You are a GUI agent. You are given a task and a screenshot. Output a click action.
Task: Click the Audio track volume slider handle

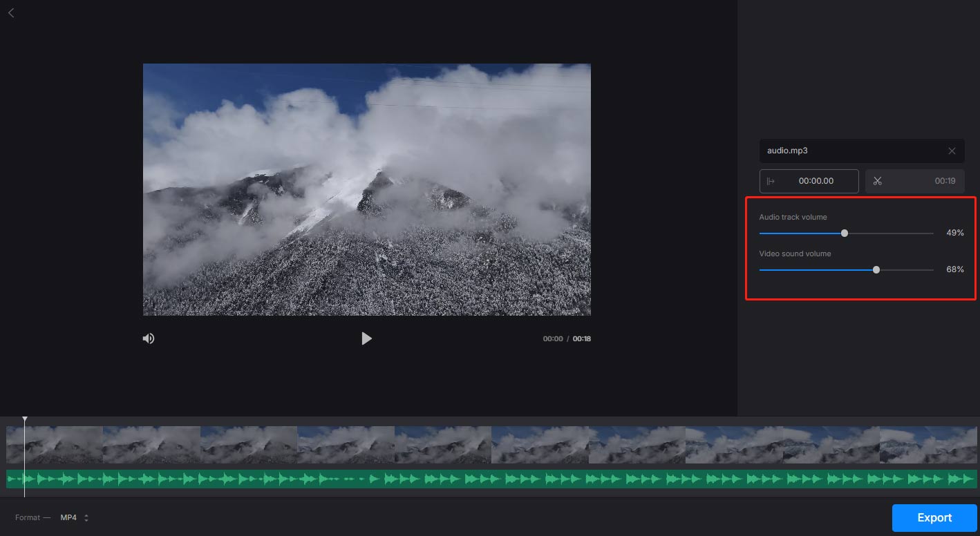[x=845, y=233]
